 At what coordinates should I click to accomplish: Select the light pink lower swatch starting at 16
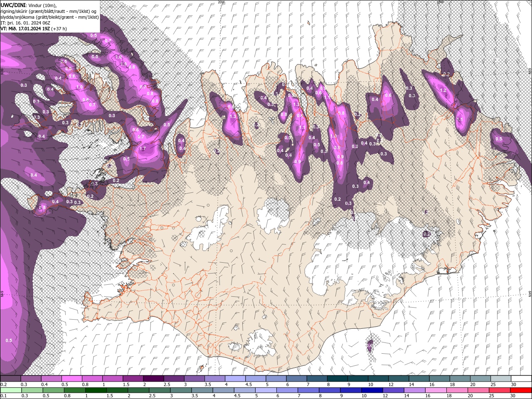(x=436, y=390)
